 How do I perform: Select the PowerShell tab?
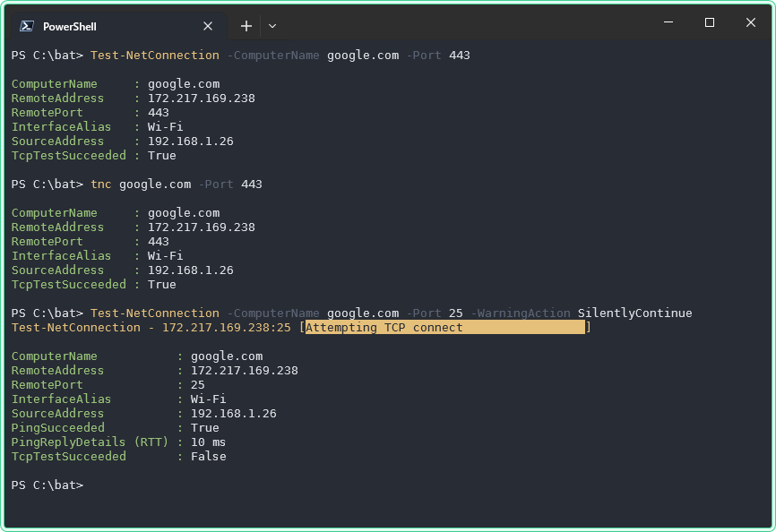click(x=118, y=26)
